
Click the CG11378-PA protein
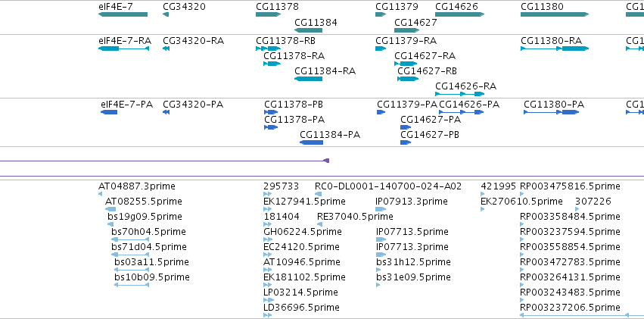click(x=271, y=127)
